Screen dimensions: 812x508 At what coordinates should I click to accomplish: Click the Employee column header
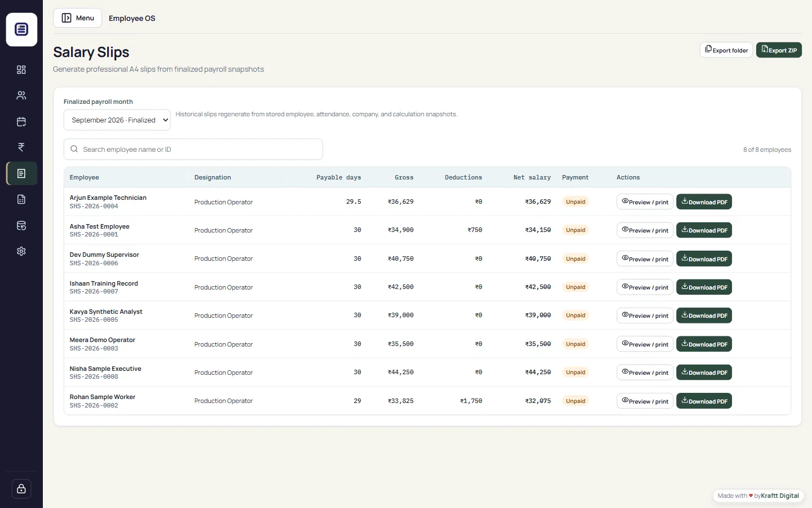pos(84,177)
